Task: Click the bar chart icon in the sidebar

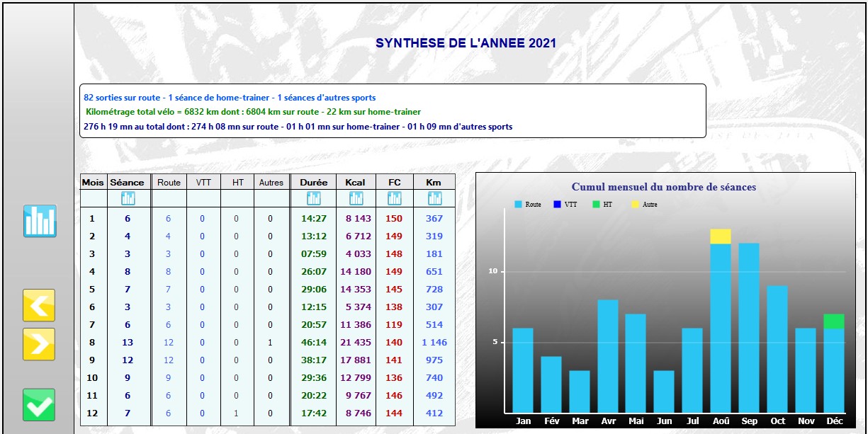Action: click(x=40, y=221)
